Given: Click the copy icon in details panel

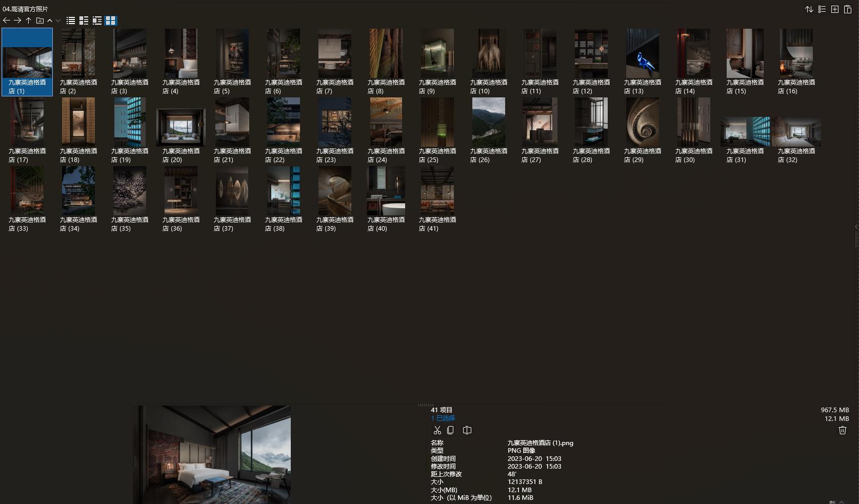Looking at the screenshot, I should click(x=450, y=430).
